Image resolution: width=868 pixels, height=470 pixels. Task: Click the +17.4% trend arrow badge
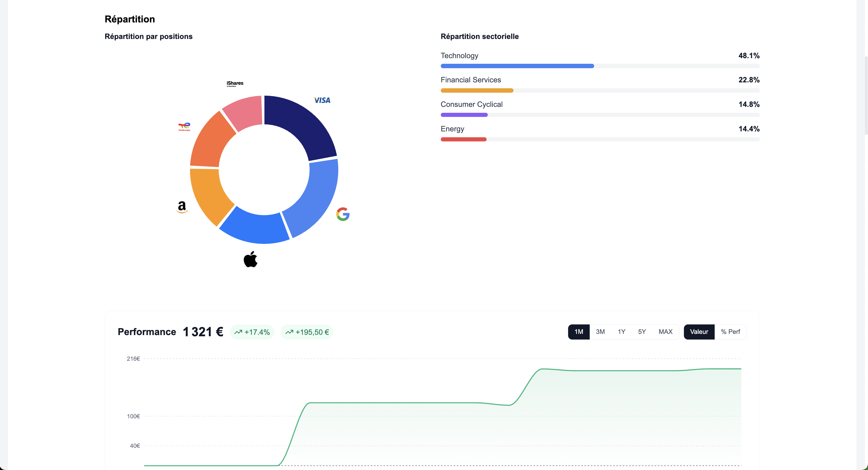(x=252, y=332)
